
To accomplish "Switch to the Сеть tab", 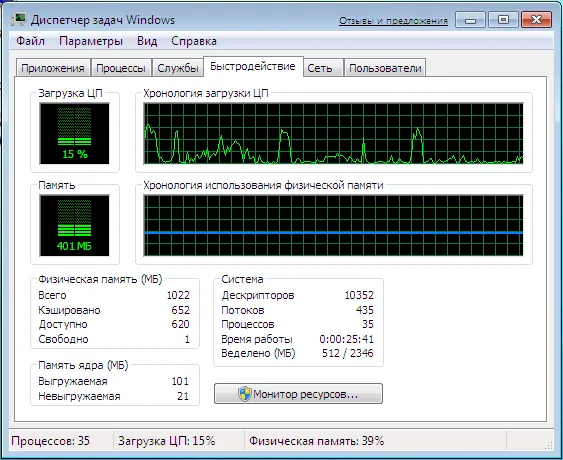I will pos(320,68).
